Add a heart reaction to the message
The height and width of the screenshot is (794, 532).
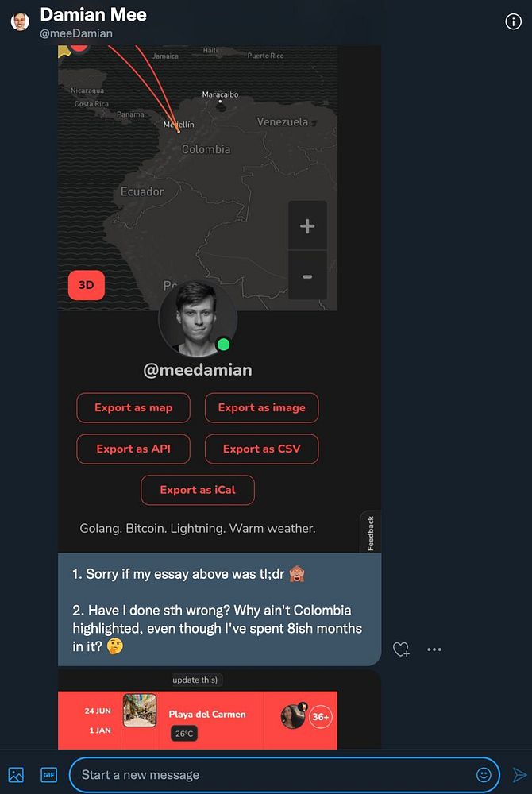click(402, 649)
